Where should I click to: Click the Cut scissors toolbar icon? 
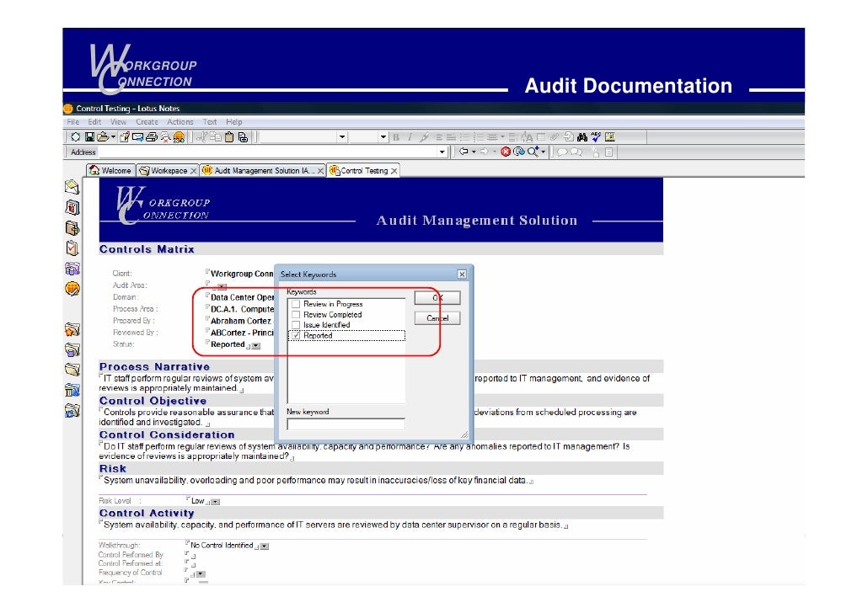tap(202, 136)
